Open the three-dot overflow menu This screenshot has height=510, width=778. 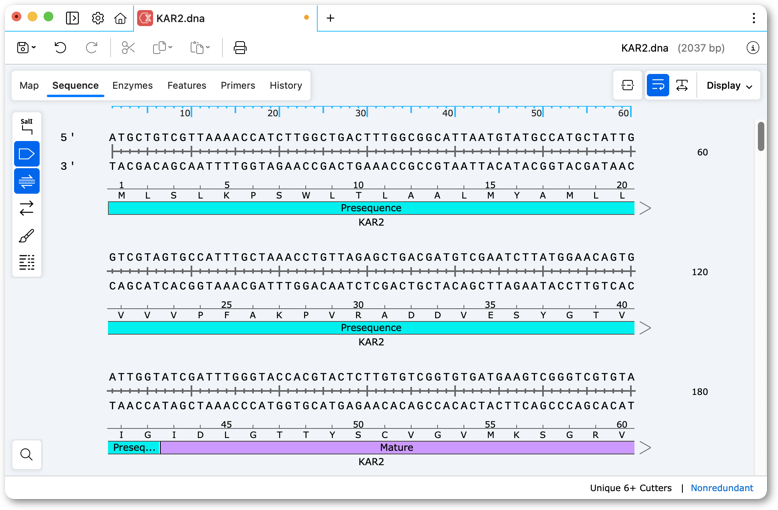point(754,18)
